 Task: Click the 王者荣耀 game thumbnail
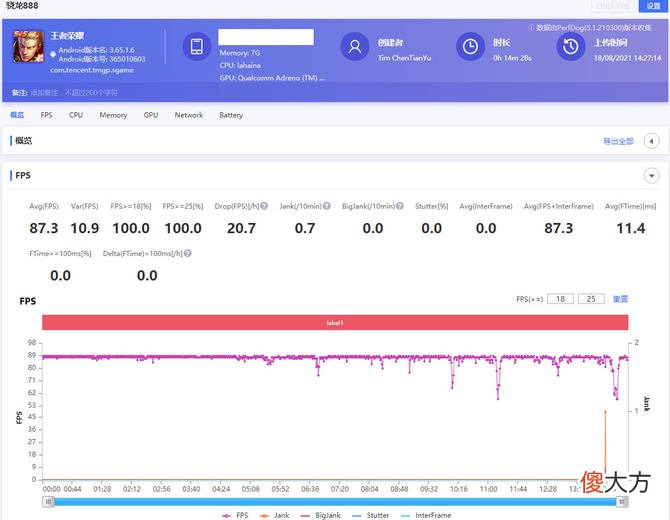click(28, 46)
